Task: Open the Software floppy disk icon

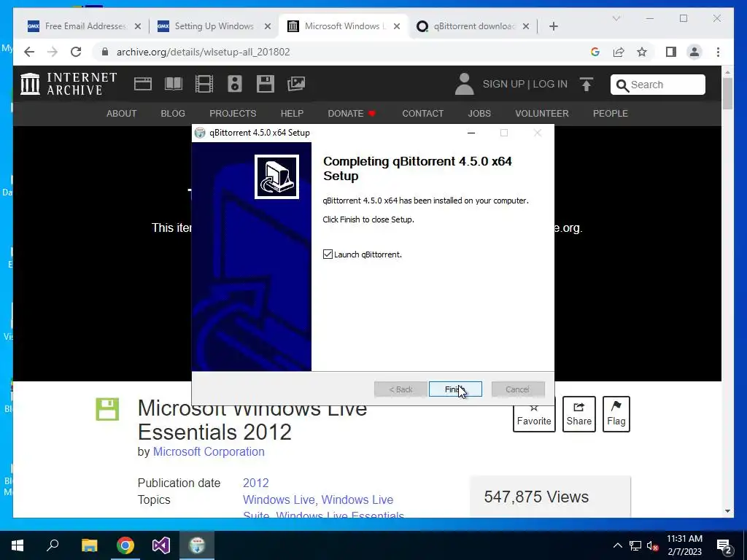Action: point(266,84)
